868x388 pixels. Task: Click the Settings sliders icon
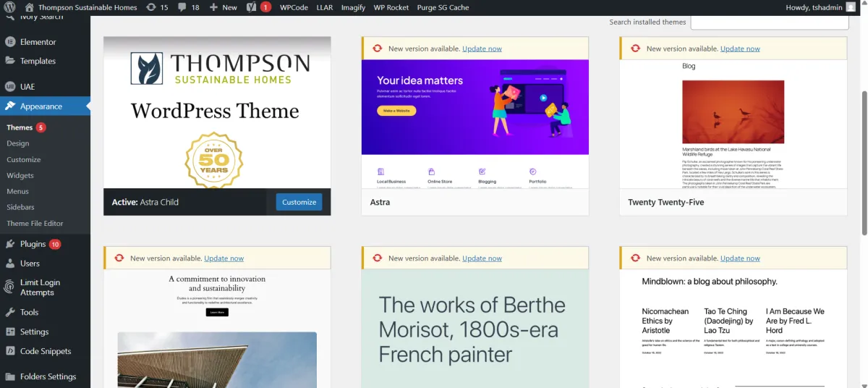click(10, 332)
